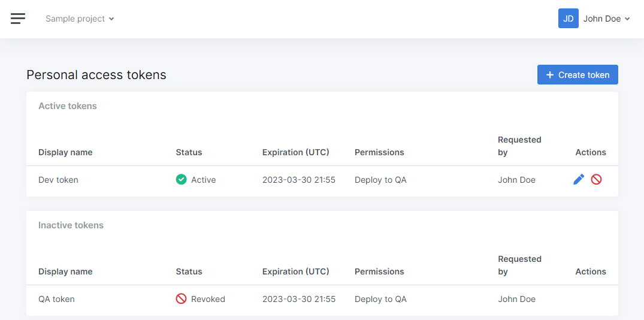Viewport: 644px width, 320px height.
Task: Click the Inactive tokens section title
Action: tap(71, 225)
